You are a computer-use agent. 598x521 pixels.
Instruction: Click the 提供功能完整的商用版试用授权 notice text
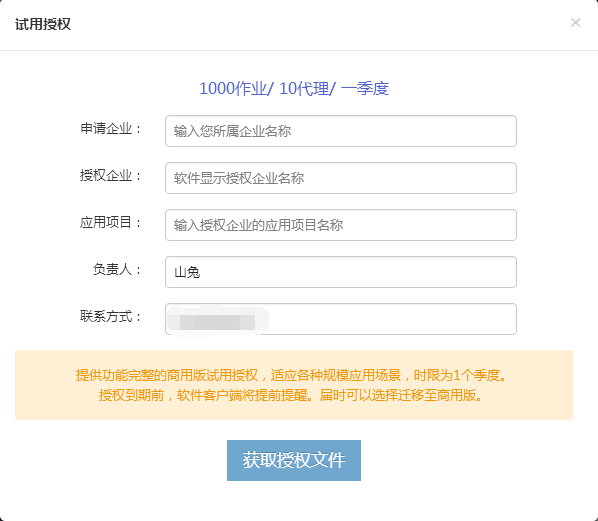(167, 375)
